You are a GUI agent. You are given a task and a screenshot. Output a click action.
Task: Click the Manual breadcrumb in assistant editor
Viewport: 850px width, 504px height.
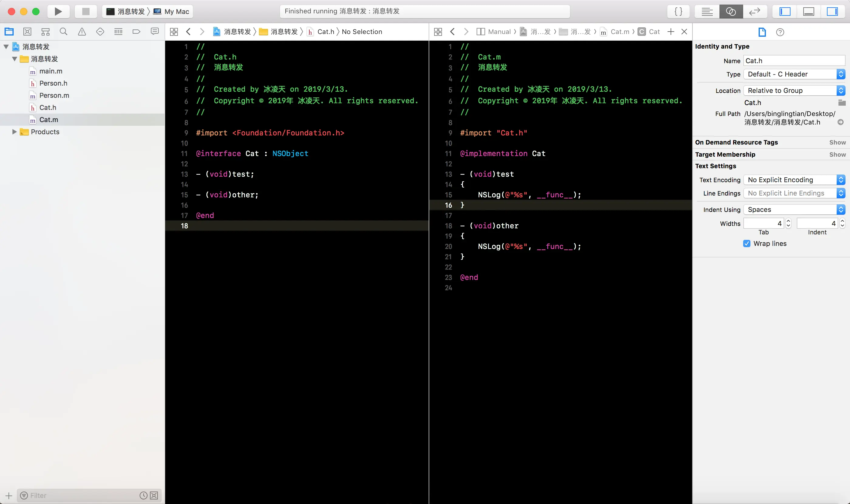tap(499, 32)
